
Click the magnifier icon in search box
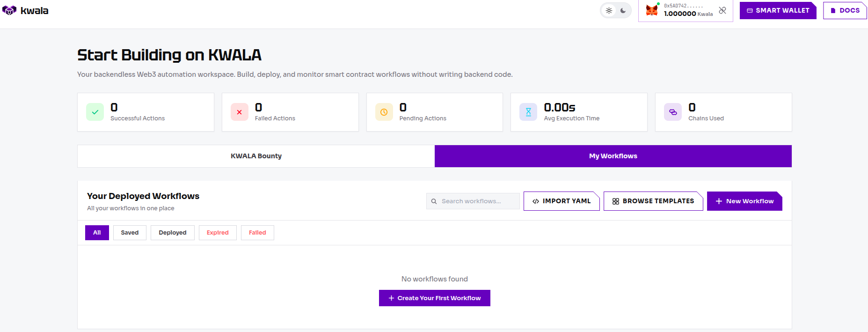[x=434, y=201]
